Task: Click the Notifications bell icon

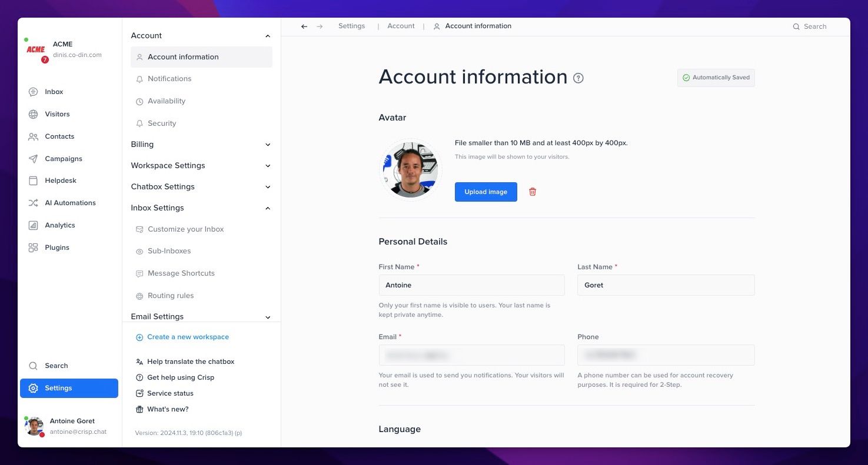Action: pos(139,79)
